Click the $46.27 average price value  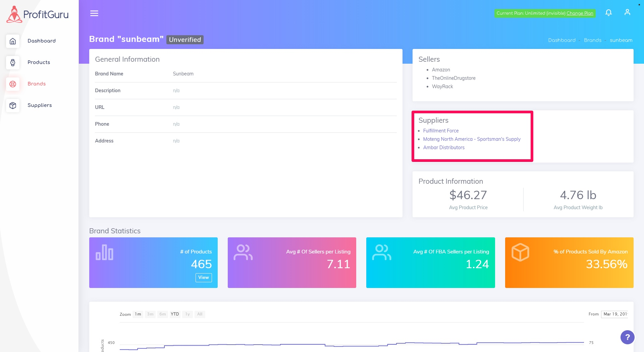pos(468,195)
